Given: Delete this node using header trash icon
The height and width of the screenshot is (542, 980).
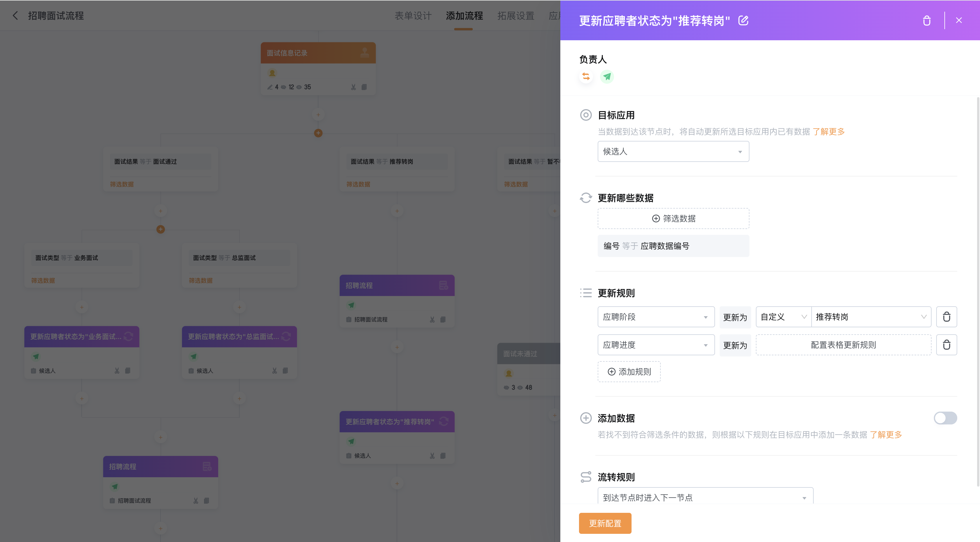Looking at the screenshot, I should pyautogui.click(x=926, y=20).
